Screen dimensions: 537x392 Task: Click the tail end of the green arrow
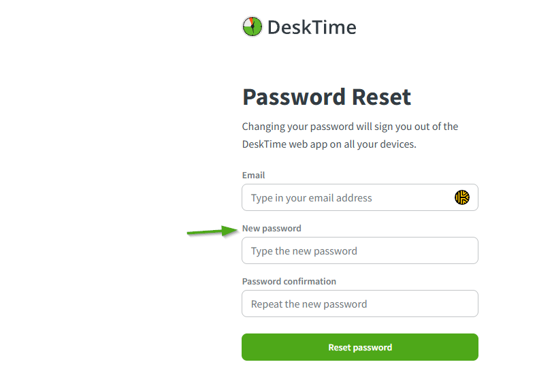click(191, 233)
